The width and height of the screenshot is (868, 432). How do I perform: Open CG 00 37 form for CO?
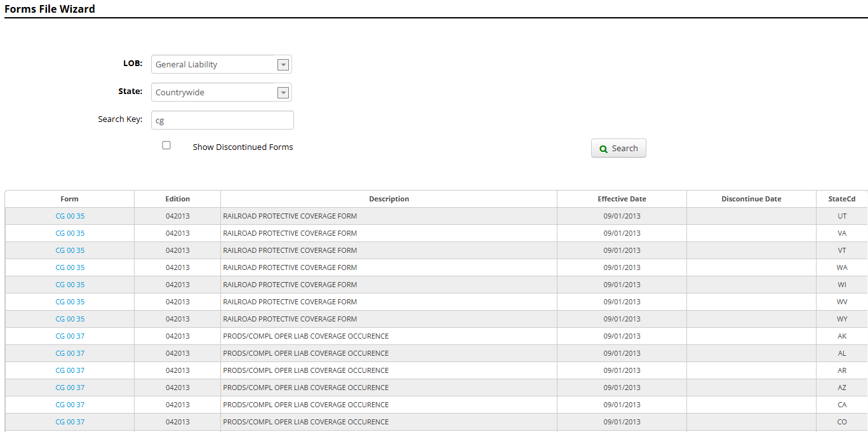coord(70,422)
